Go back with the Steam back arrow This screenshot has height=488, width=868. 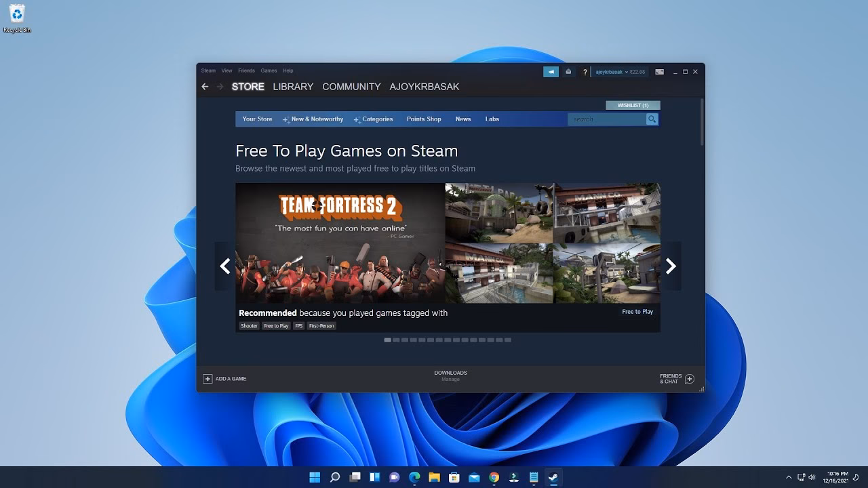click(205, 87)
